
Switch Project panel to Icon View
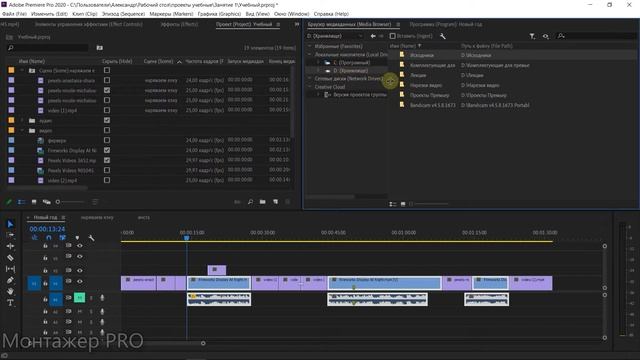(x=34, y=202)
